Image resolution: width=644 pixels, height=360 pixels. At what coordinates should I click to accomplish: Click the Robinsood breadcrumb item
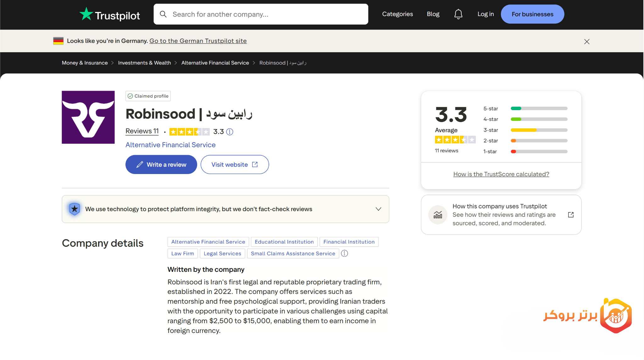(283, 63)
